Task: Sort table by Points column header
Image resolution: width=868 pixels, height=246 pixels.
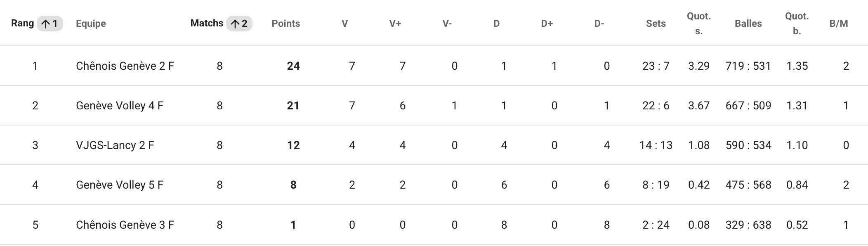Action: [285, 24]
